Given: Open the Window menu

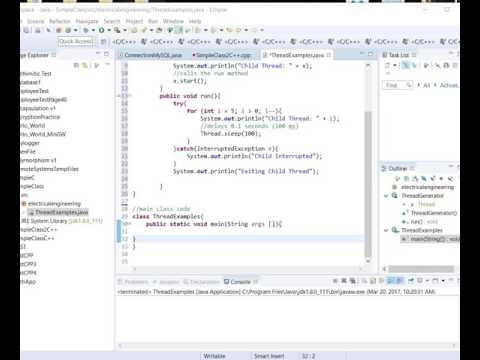Looking at the screenshot, I should point(173,21).
